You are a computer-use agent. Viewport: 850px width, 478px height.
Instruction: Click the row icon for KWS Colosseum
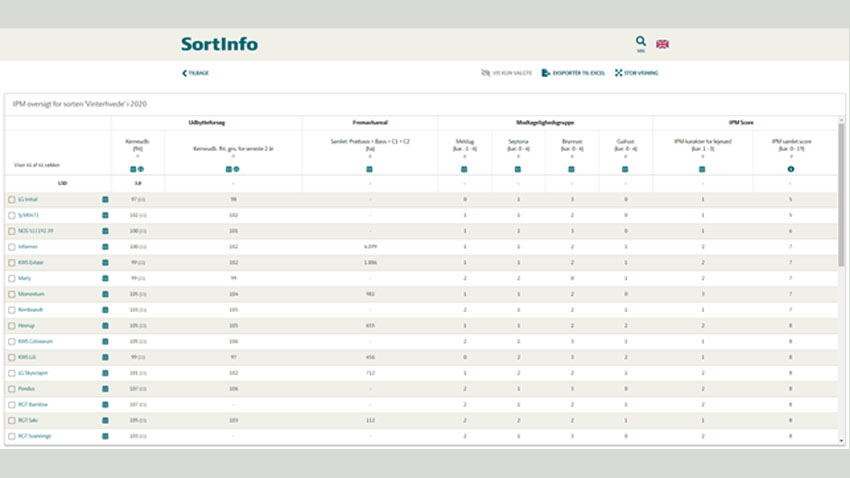pos(105,341)
